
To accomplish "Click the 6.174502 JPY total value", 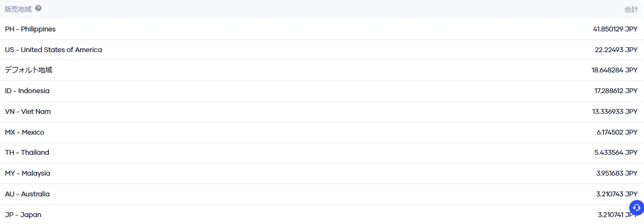I will (617, 132).
